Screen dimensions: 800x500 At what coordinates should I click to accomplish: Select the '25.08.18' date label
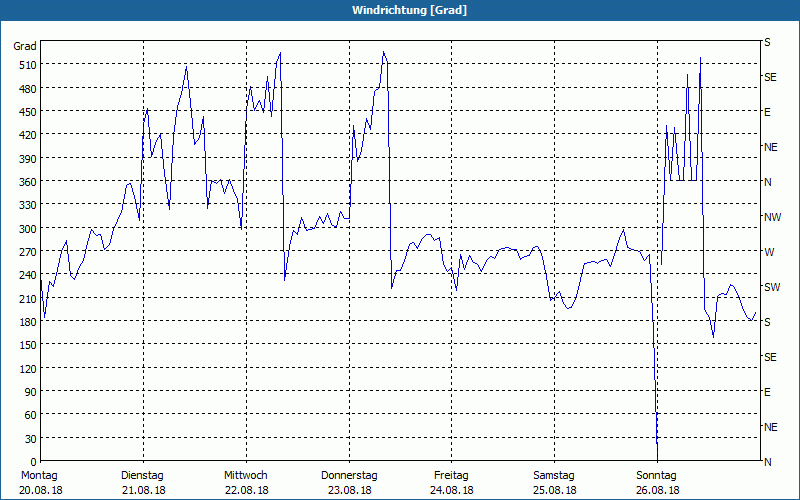[555, 490]
